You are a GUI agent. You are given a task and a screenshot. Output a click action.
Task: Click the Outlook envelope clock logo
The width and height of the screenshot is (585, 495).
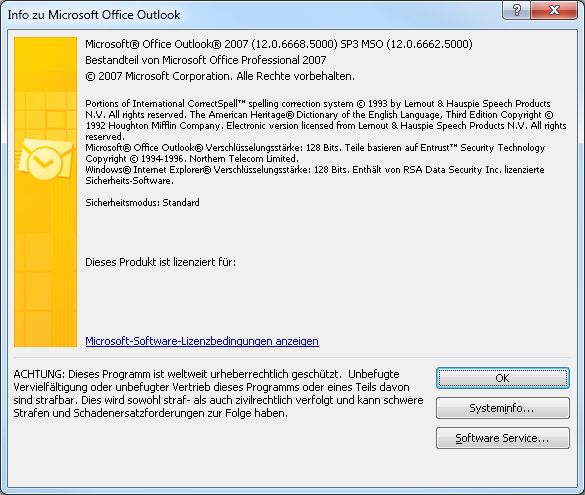(45, 160)
